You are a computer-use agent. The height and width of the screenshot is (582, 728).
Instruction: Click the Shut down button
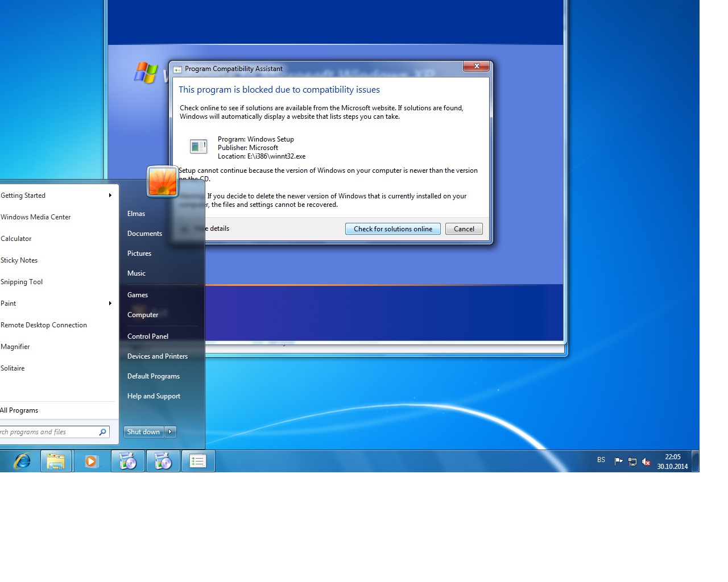pos(143,432)
